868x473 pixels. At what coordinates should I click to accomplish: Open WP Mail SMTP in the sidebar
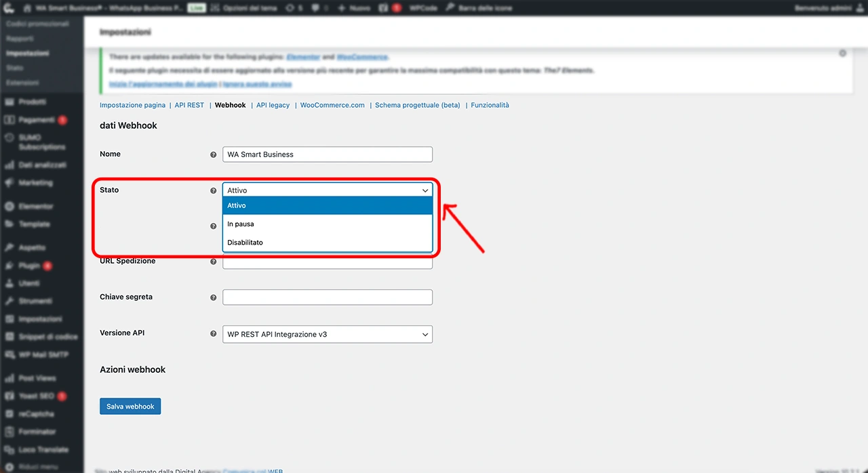click(x=43, y=354)
